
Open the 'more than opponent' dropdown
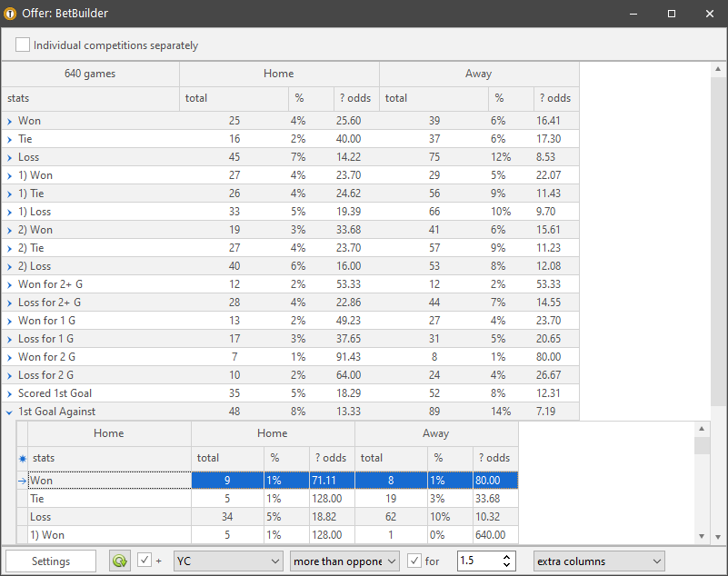pyautogui.click(x=344, y=561)
